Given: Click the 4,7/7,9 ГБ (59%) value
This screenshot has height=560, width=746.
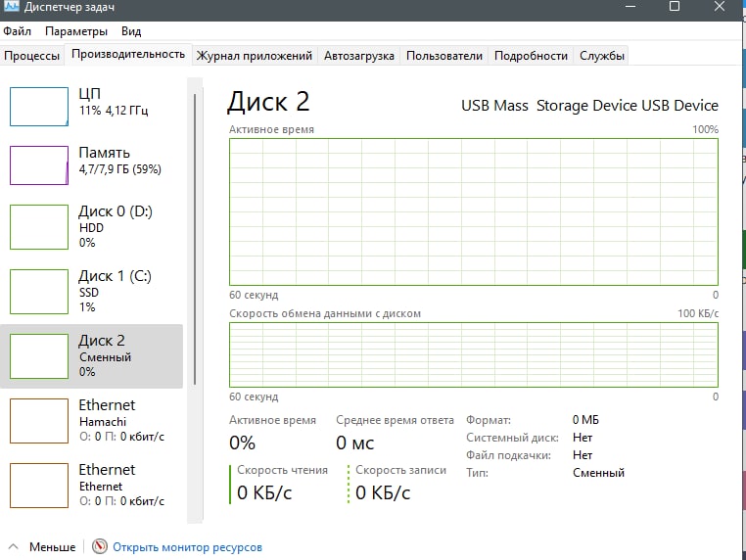Looking at the screenshot, I should (x=119, y=169).
